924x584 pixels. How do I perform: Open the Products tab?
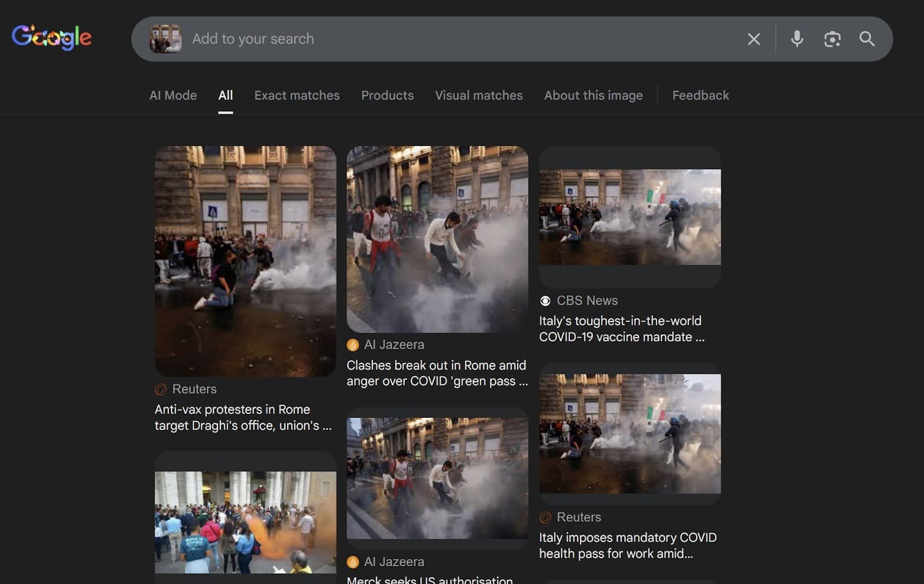(387, 95)
